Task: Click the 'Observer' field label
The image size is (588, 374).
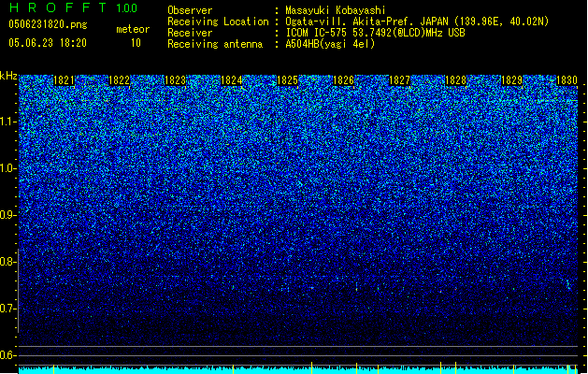Action: coord(190,10)
